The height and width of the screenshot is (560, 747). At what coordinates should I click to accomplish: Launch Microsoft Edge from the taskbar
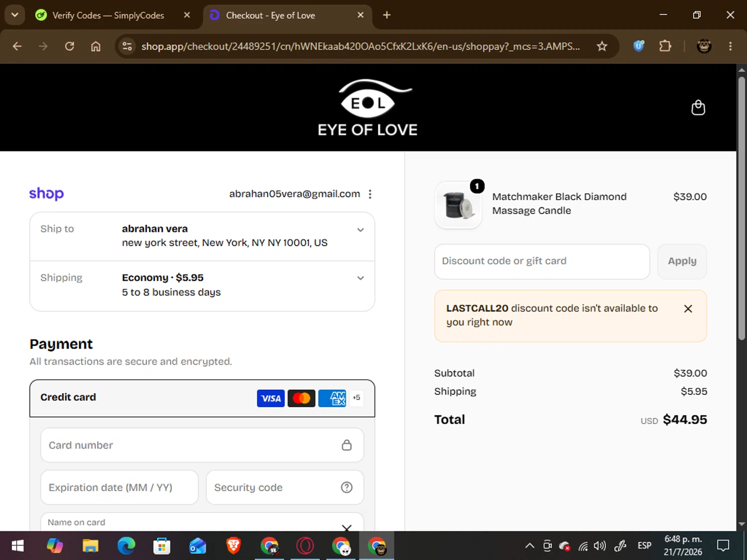click(x=126, y=546)
